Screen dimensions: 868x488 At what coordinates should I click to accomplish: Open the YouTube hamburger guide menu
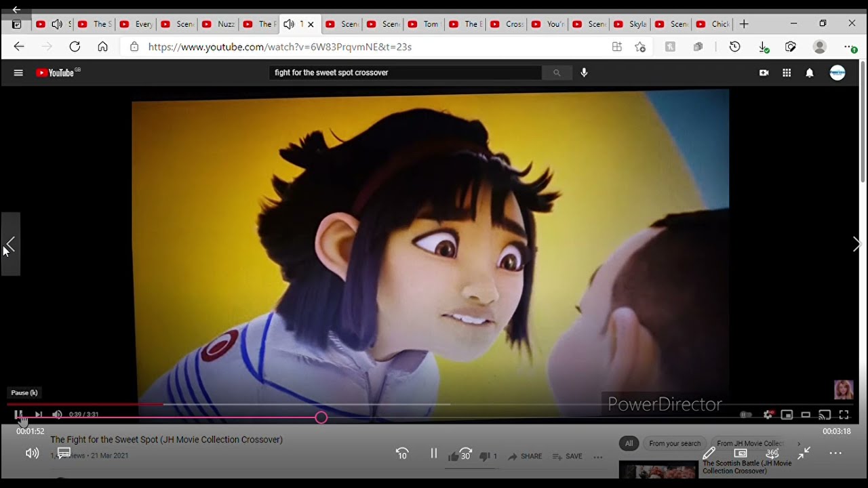[x=18, y=73]
